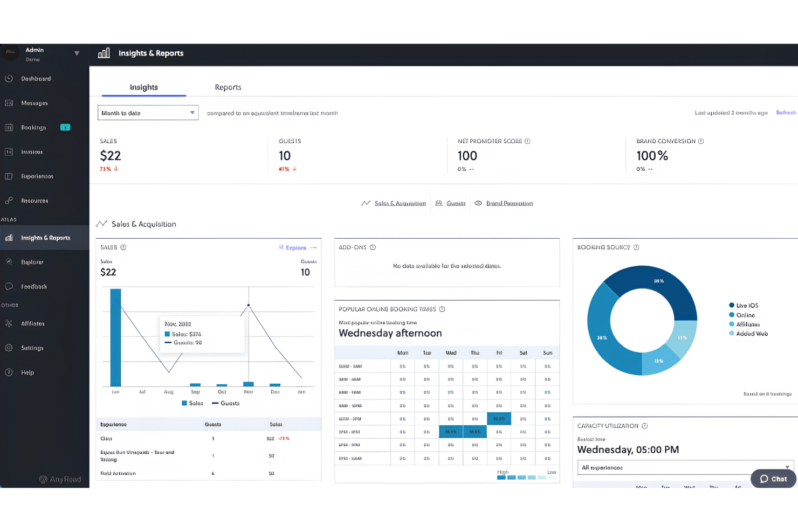The width and height of the screenshot is (798, 532).
Task: Click the light blue donut segment
Action: tap(684, 338)
